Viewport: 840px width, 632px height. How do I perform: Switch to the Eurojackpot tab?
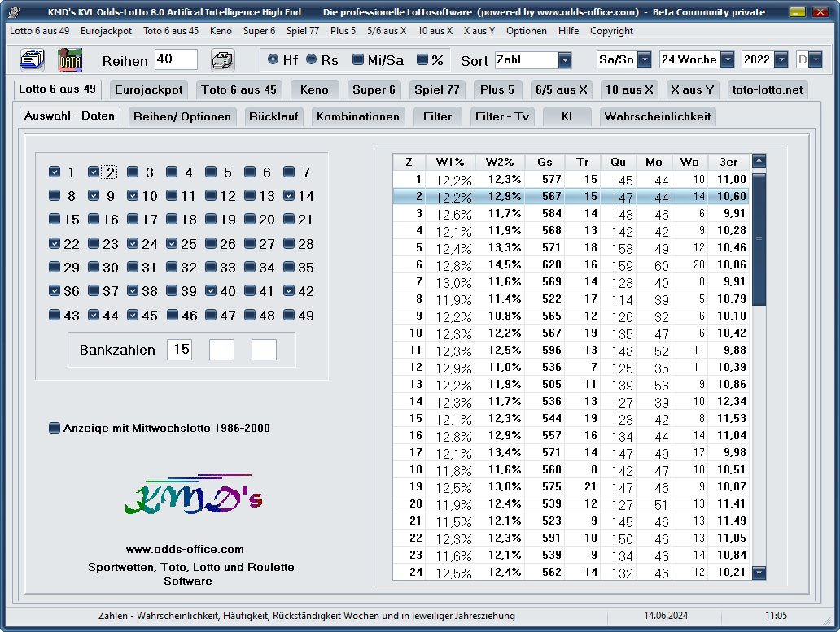click(x=148, y=90)
